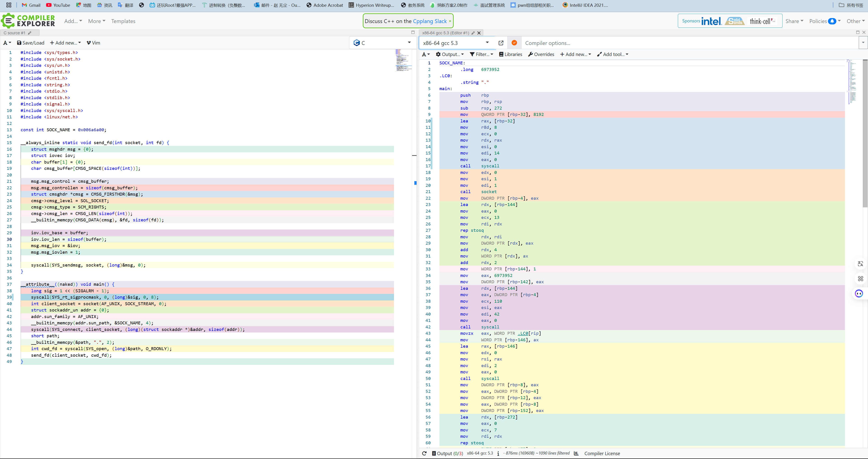Open the Output... settings menu
The width and height of the screenshot is (868, 459).
coord(450,54)
